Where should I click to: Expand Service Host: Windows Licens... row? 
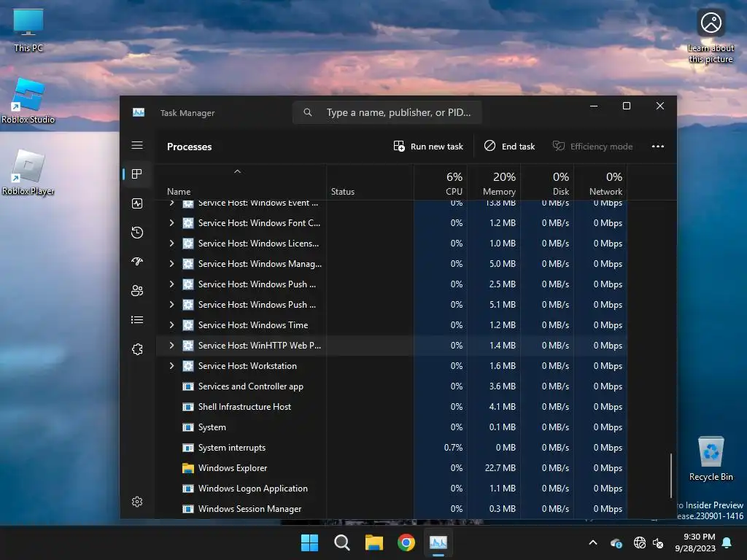pyautogui.click(x=171, y=244)
